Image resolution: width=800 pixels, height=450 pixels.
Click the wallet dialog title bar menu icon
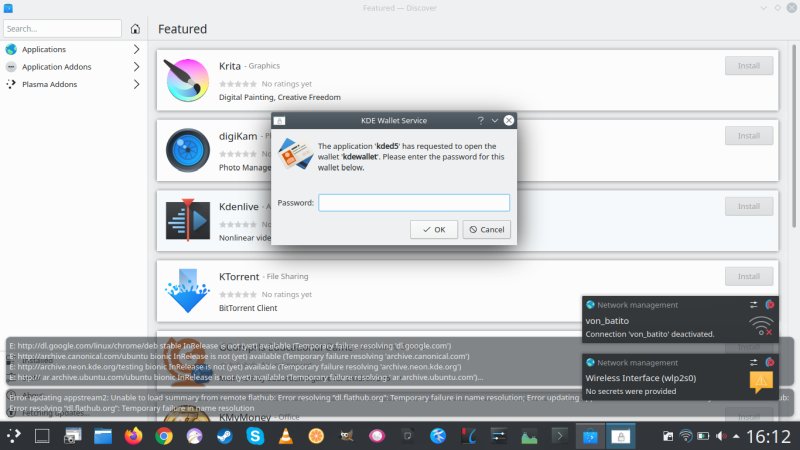coord(279,121)
